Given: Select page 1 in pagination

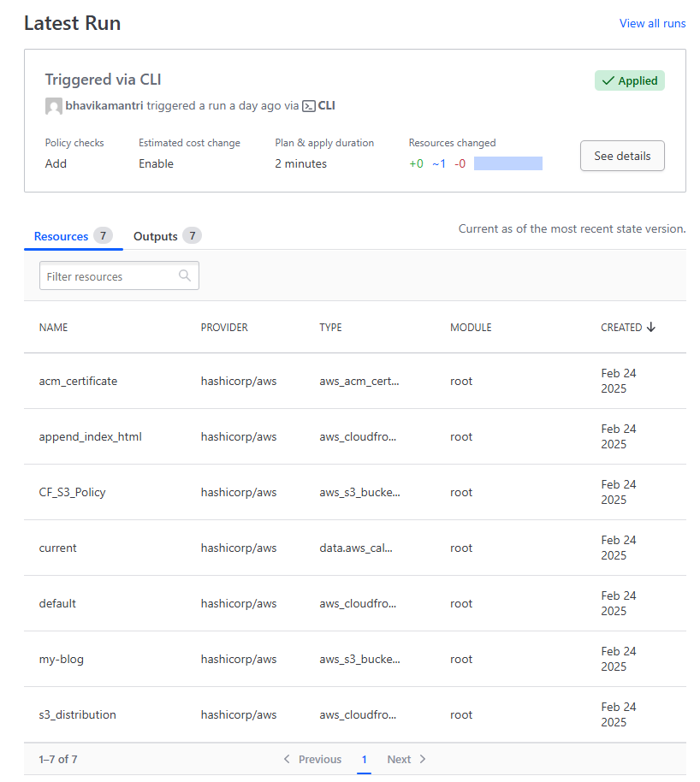Looking at the screenshot, I should 364,759.
